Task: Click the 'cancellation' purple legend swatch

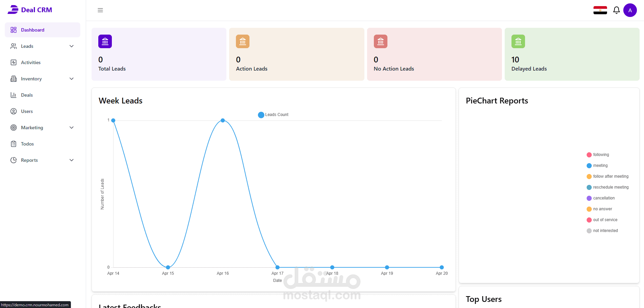Action: pyautogui.click(x=589, y=198)
